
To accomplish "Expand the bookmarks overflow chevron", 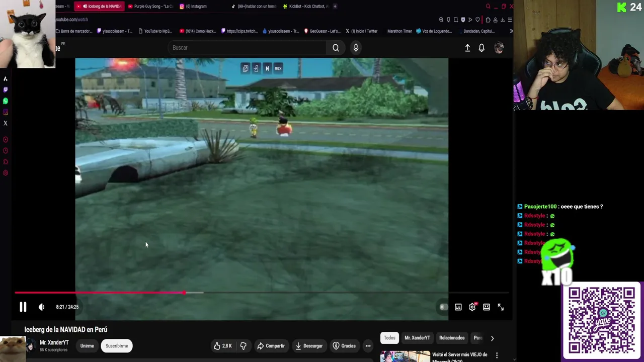I will tap(511, 31).
